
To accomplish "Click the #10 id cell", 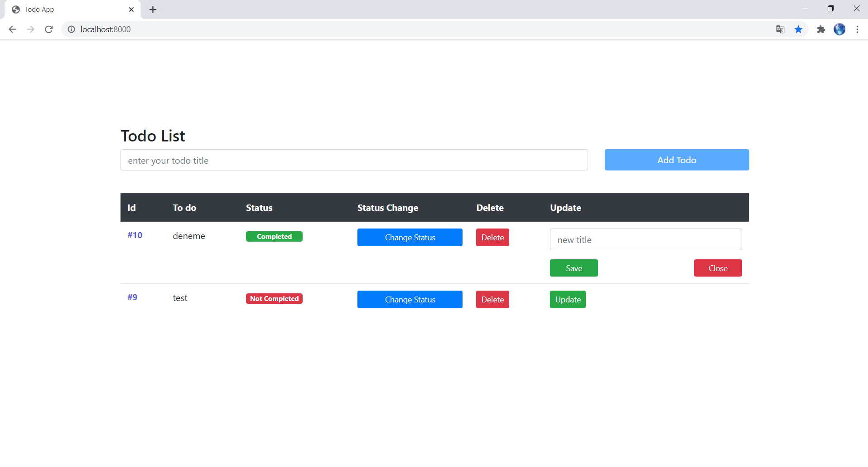I will [135, 235].
